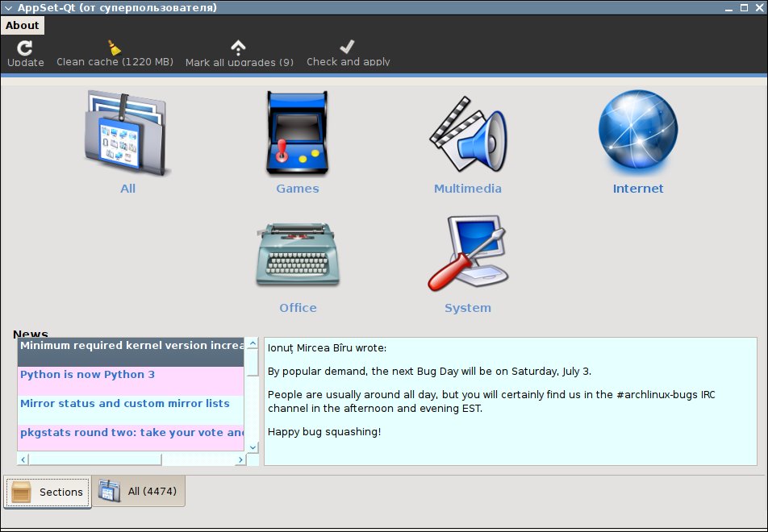Minimize the AppSet-Qt window
The width and height of the screenshot is (768, 532).
(729, 8)
